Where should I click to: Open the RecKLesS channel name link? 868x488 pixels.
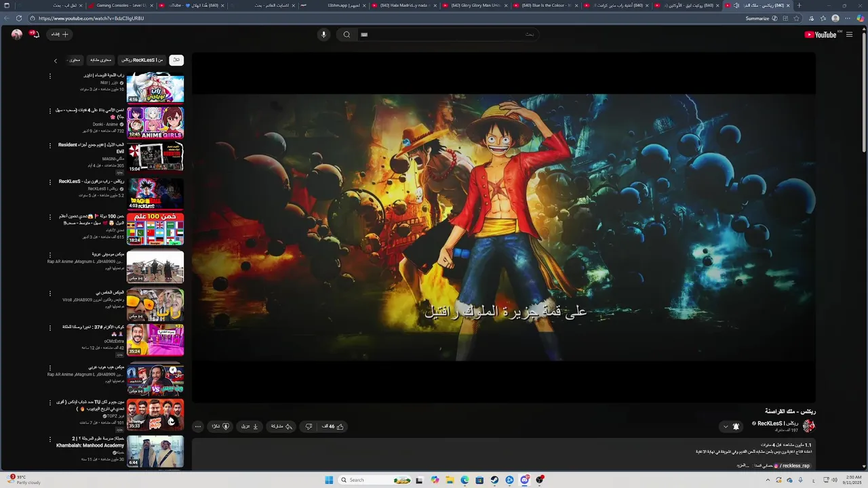click(777, 424)
